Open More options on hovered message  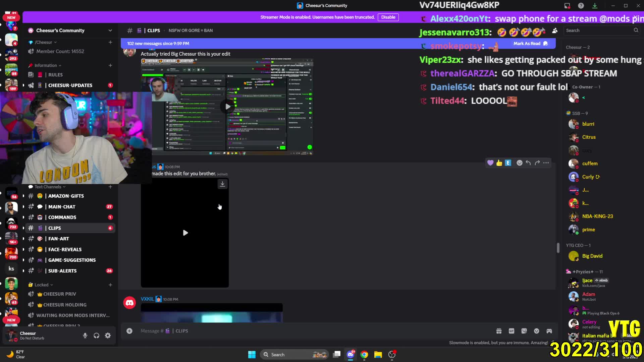coord(546,163)
